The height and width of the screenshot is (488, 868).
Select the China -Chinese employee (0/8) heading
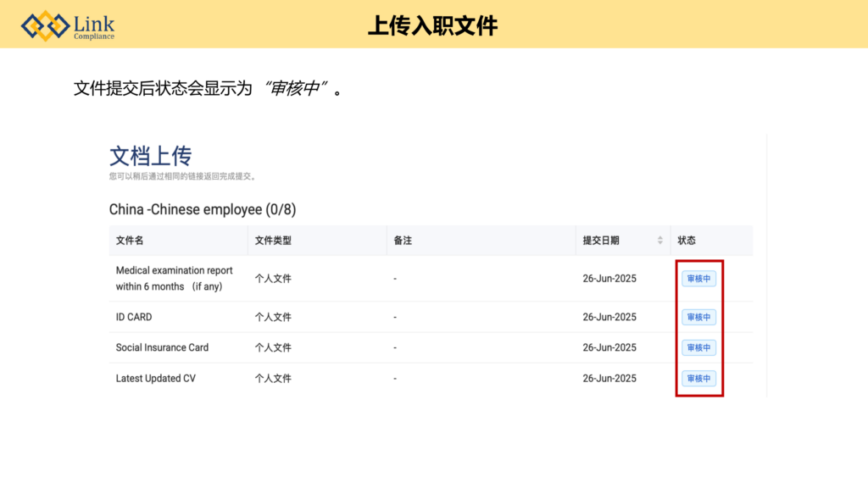tap(203, 209)
